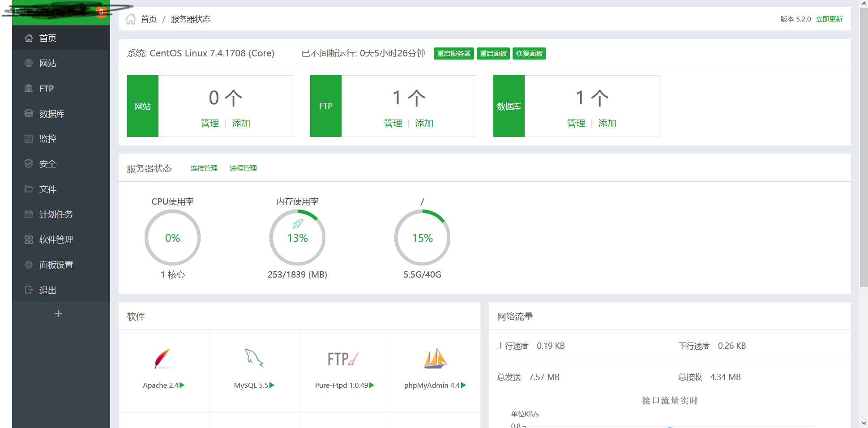The image size is (868, 428).
Task: Click the MySQL 5.5 software label
Action: click(251, 385)
